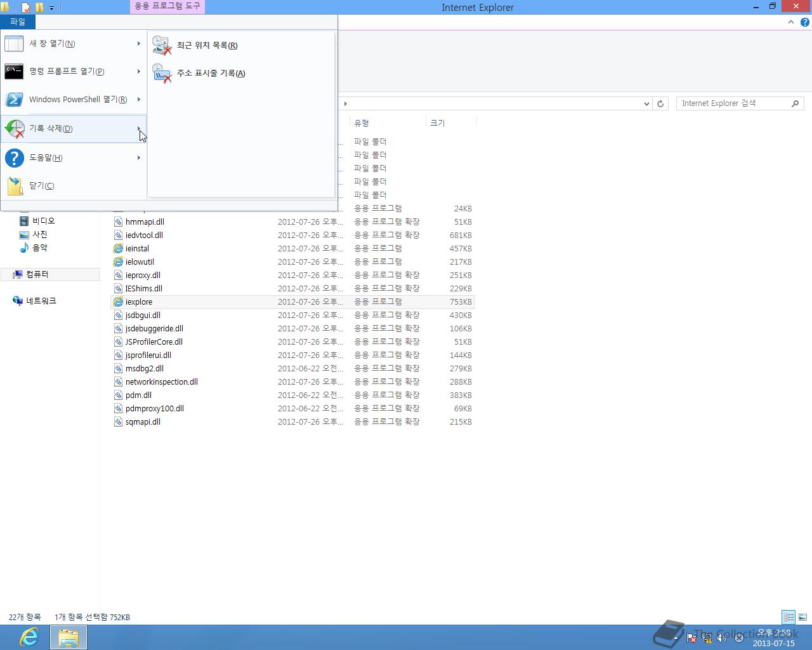This screenshot has height=650, width=812.
Task: Click the 기록 삭제 clock icon
Action: pos(14,129)
